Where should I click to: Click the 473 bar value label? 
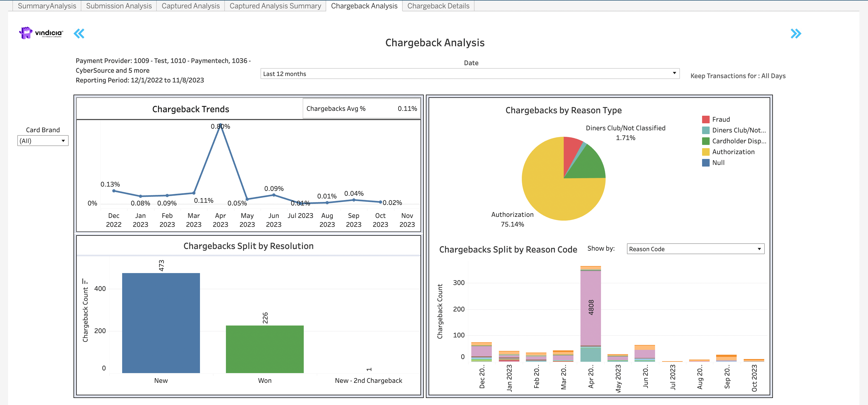pyautogui.click(x=161, y=265)
